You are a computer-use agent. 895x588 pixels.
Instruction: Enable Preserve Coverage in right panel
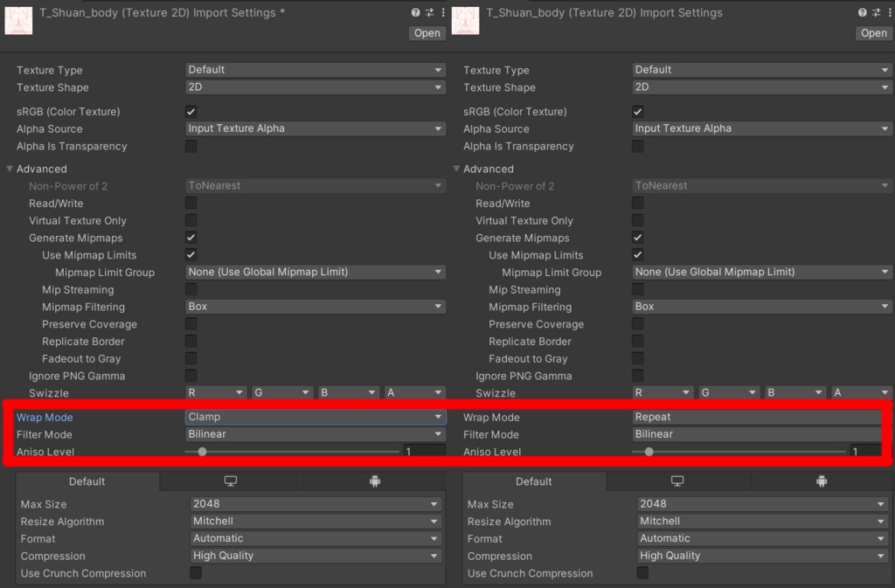click(x=637, y=324)
